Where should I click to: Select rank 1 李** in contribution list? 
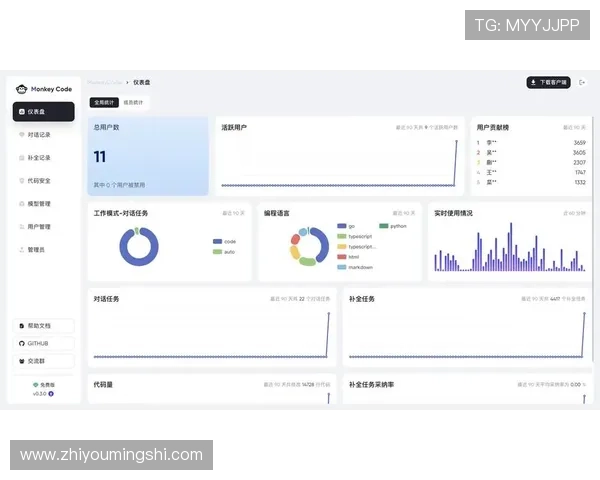(531, 142)
